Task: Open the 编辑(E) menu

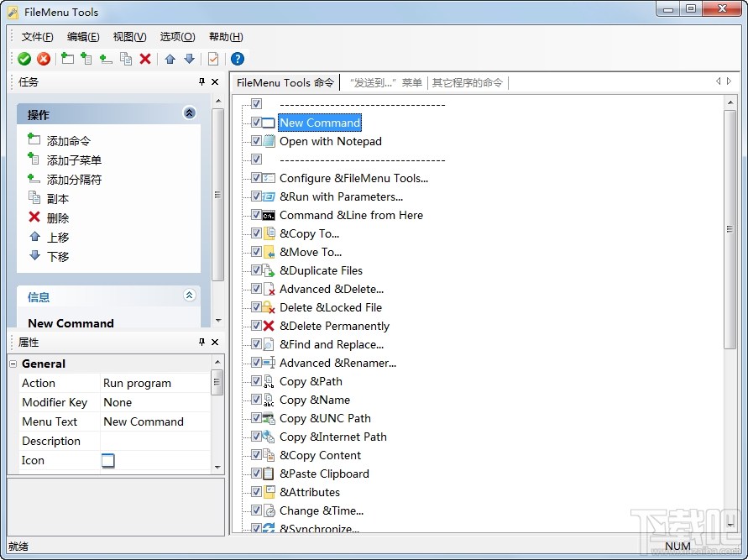Action: point(83,37)
